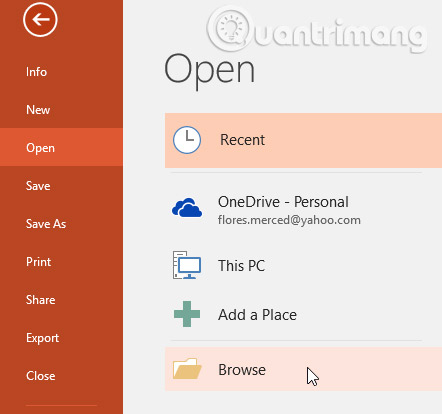Click the This PC computer icon
The image size is (442, 414).
click(x=187, y=265)
